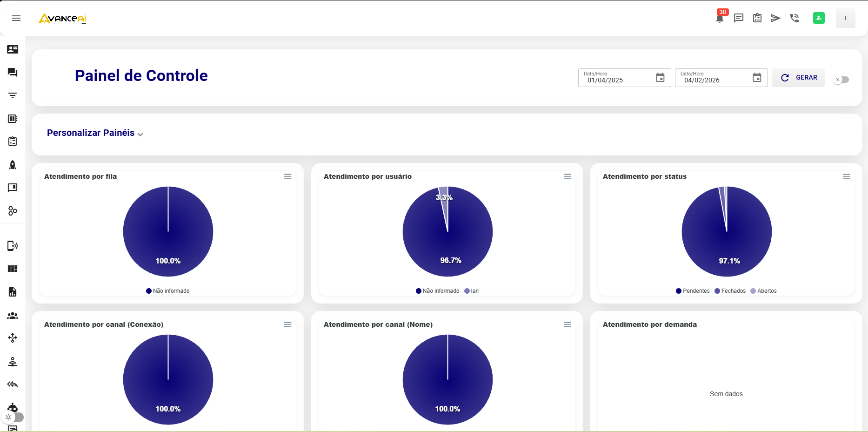Open the notifications bell with 30 badge
The height and width of the screenshot is (432, 868).
(x=720, y=18)
